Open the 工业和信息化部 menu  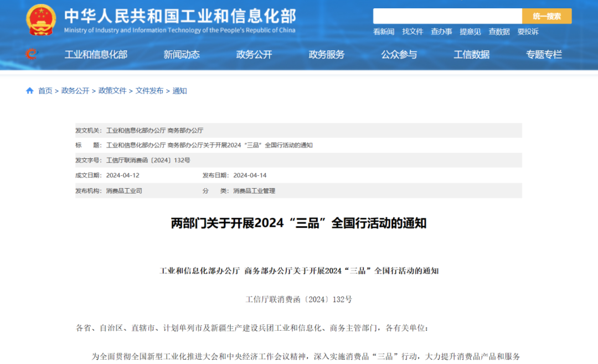(x=96, y=54)
